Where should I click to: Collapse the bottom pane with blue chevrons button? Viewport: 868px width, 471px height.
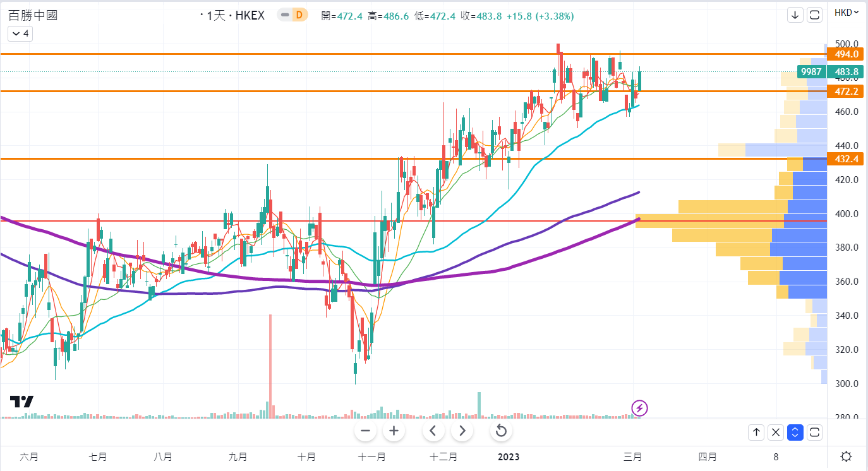pyautogui.click(x=795, y=432)
